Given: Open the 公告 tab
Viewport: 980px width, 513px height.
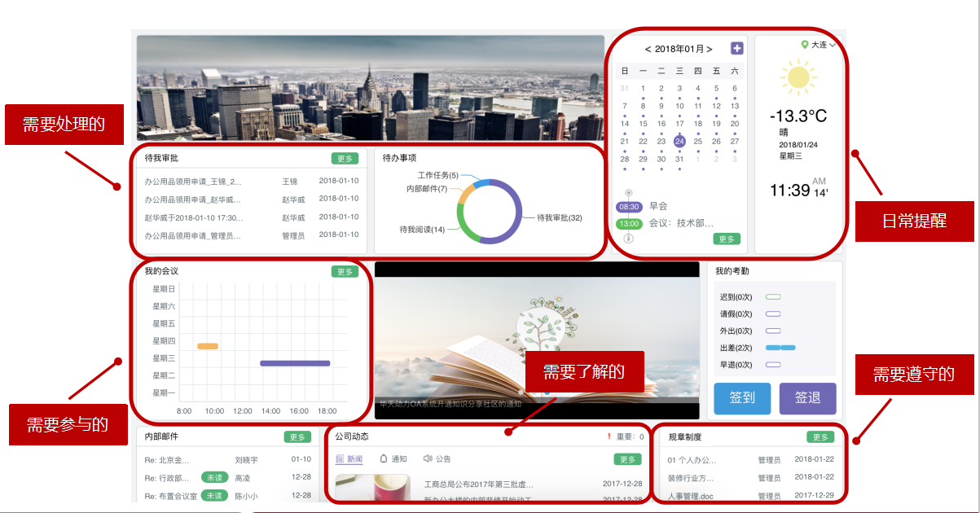Looking at the screenshot, I should pyautogui.click(x=437, y=459).
